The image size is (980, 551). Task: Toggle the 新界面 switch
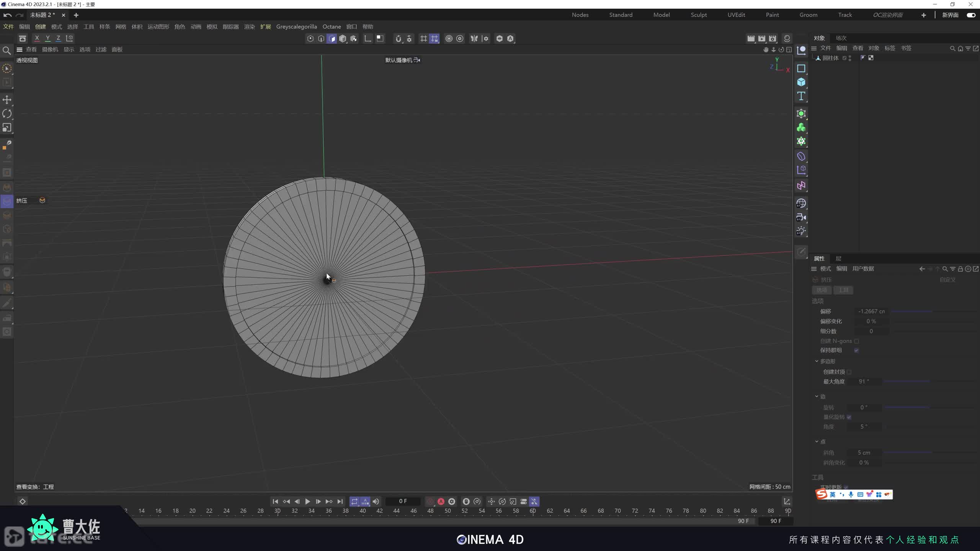click(970, 15)
